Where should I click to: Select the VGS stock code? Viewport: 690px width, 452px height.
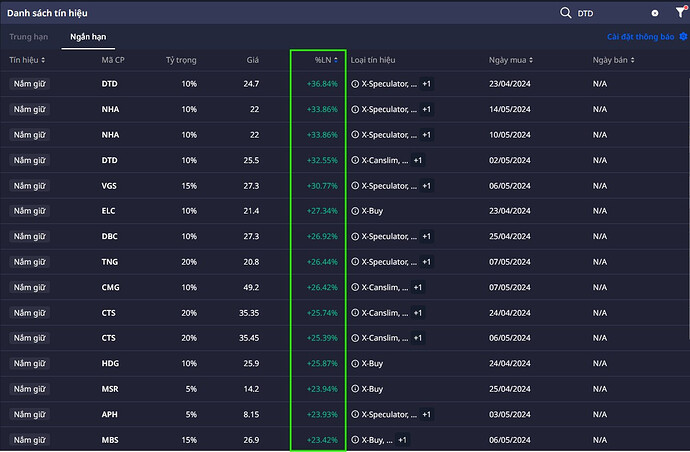pos(109,186)
